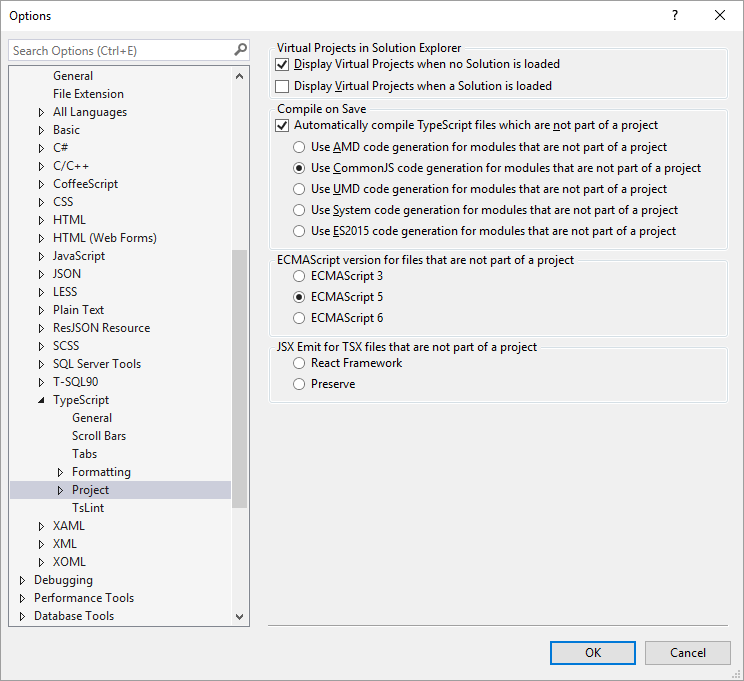
Task: Select Scroll Bars under TypeScript
Action: point(99,436)
